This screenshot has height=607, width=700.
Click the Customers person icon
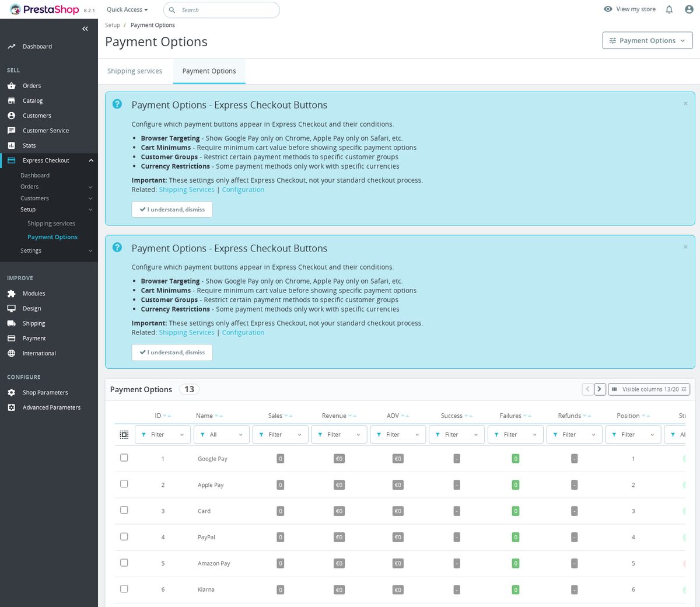[11, 116]
